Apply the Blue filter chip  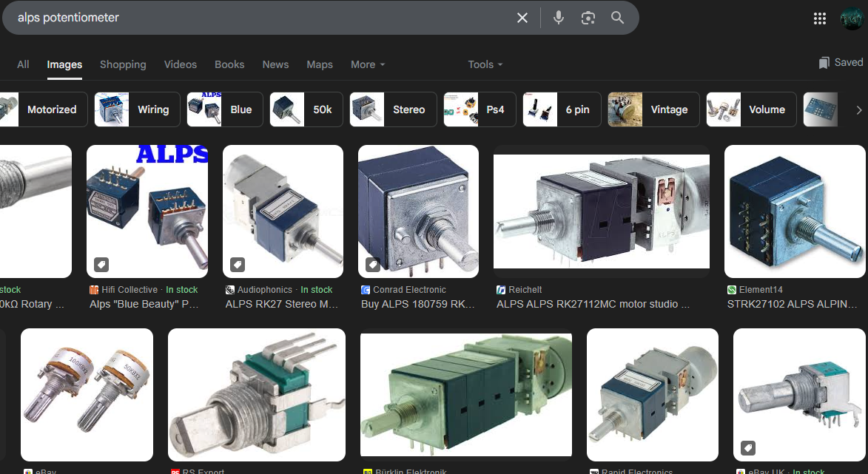pyautogui.click(x=225, y=109)
